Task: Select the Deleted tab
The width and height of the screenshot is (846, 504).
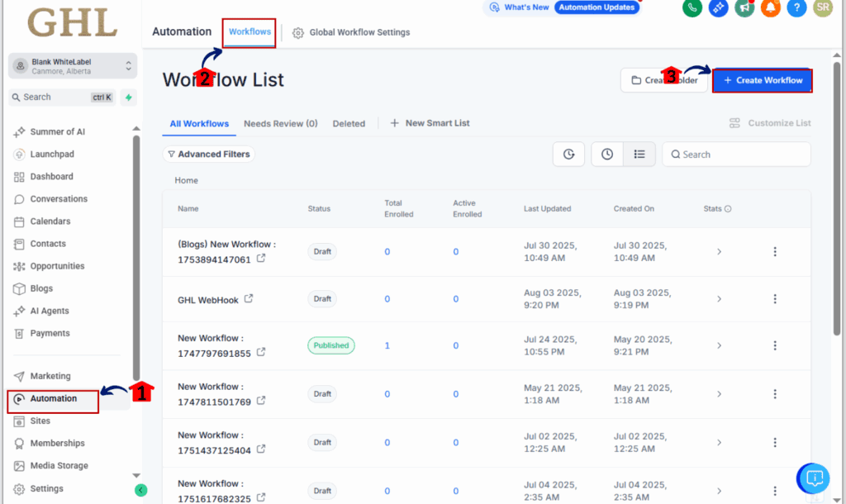Action: click(x=349, y=124)
